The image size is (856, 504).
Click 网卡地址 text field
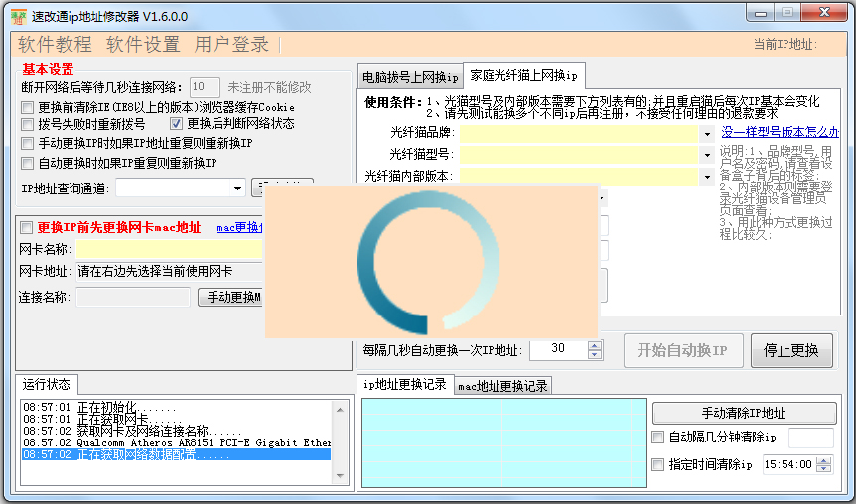(170, 271)
